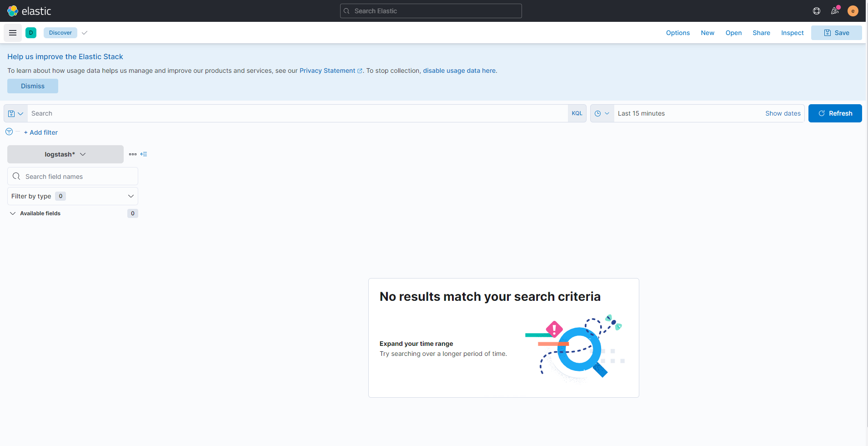Open the date quick menu clock

(x=602, y=113)
